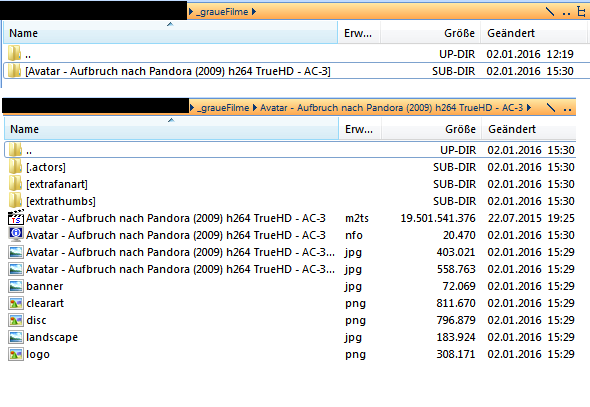Sort the upper panel by the Größe column
This screenshot has height=407, width=590.
(431, 33)
